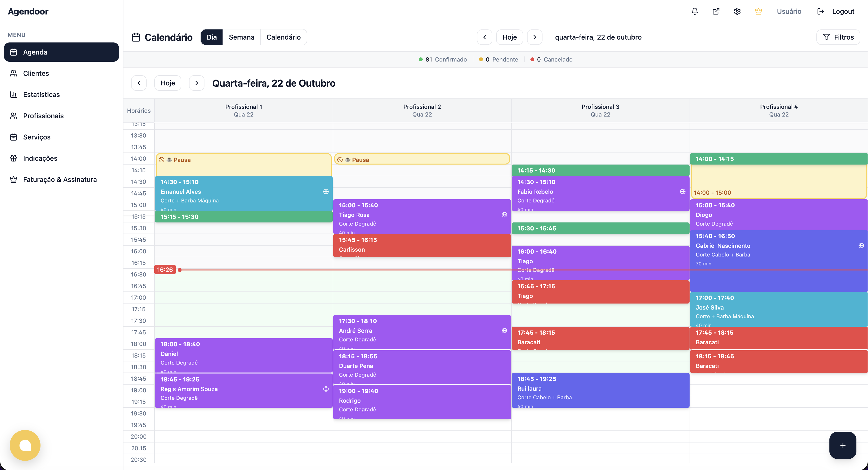
Task: Switch to the Calendário view tab
Action: tap(283, 37)
